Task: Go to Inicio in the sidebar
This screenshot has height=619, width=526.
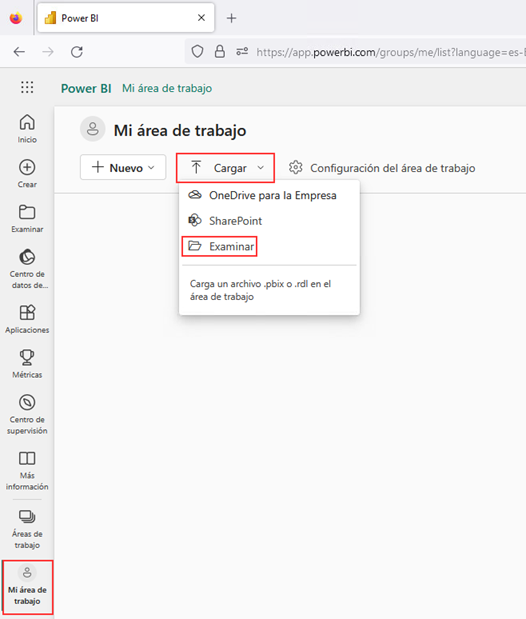Action: click(27, 129)
